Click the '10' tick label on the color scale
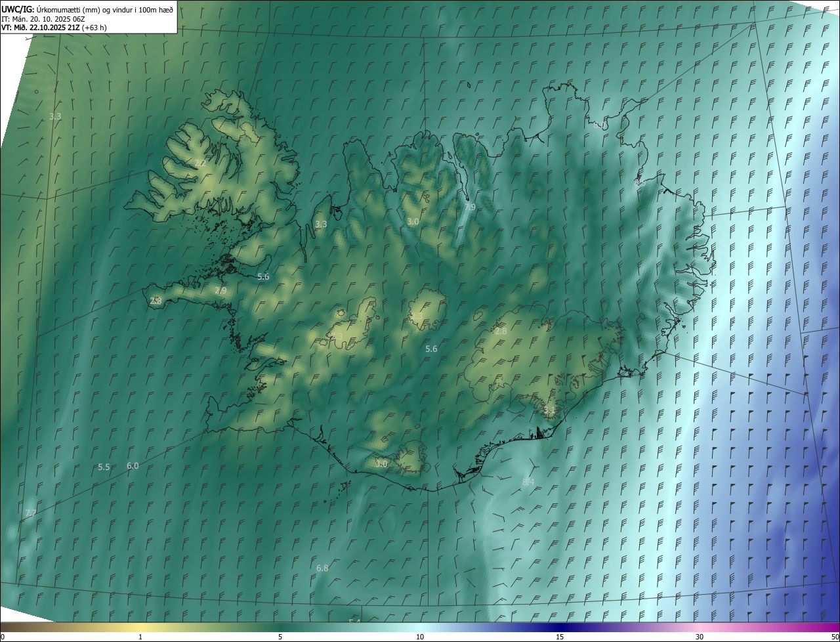This screenshot has height=642, width=840. [420, 637]
